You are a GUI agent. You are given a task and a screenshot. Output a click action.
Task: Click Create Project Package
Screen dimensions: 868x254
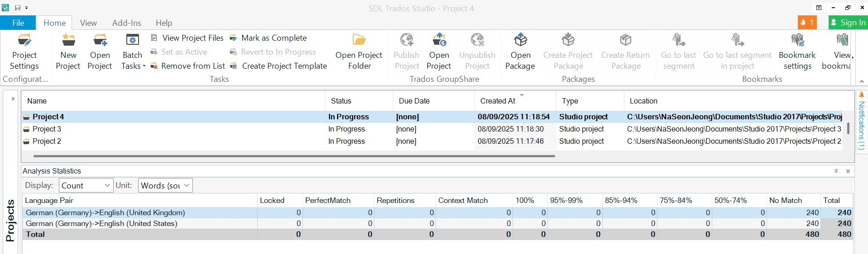pyautogui.click(x=568, y=52)
